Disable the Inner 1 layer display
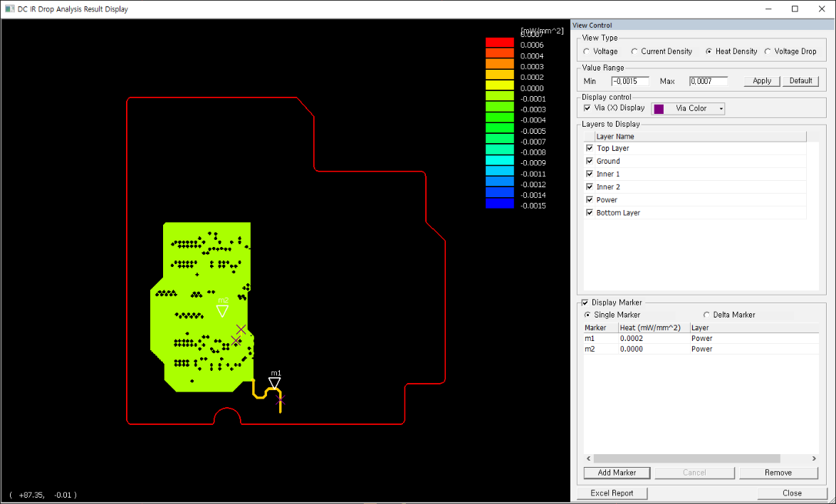This screenshot has width=836, height=504. point(589,174)
